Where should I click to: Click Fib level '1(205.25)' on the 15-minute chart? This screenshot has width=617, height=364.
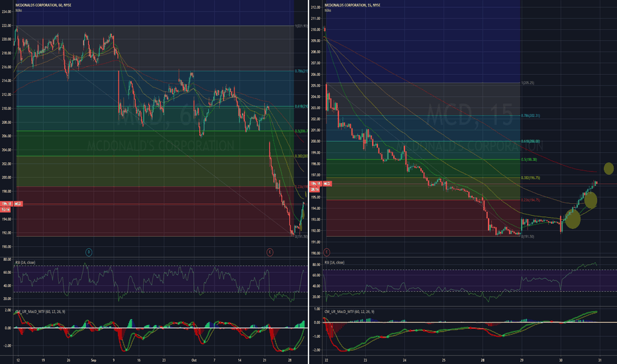(528, 83)
